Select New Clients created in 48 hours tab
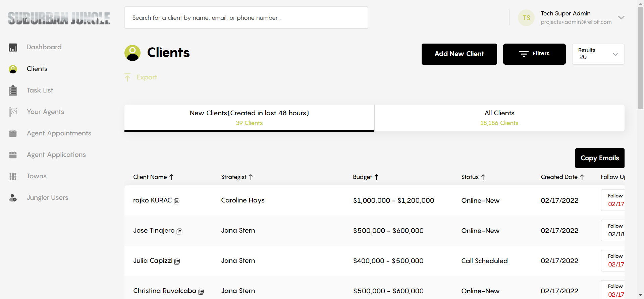 (x=249, y=118)
